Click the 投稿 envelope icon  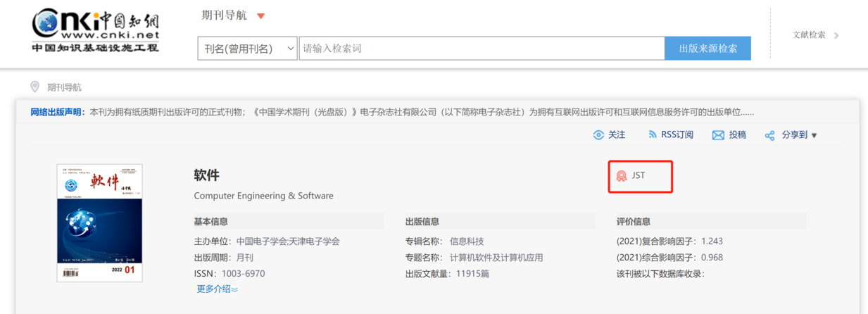pyautogui.click(x=718, y=135)
